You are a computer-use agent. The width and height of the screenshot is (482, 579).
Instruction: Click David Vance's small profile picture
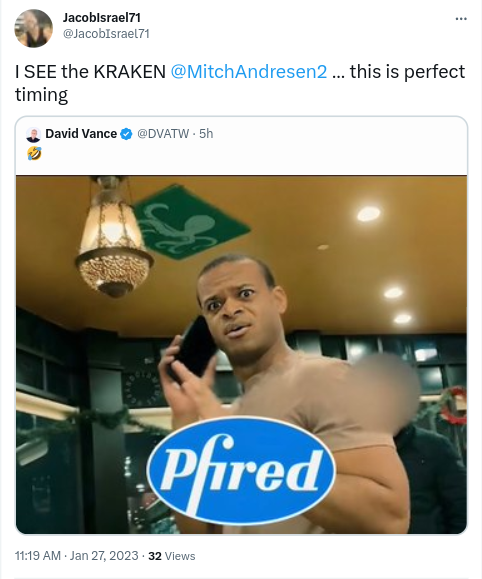33,134
